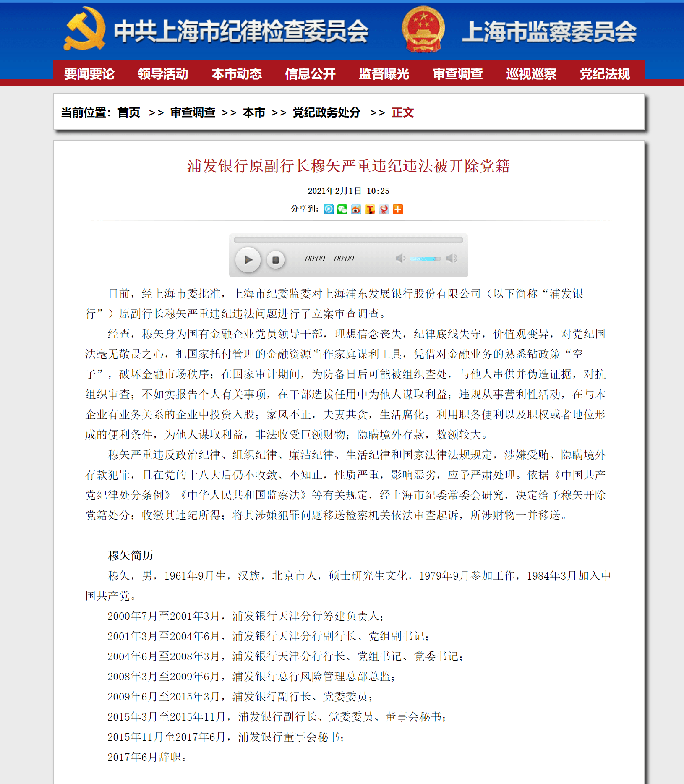The height and width of the screenshot is (784, 684).
Task: Adjust the audio volume slider
Action: pyautogui.click(x=424, y=259)
